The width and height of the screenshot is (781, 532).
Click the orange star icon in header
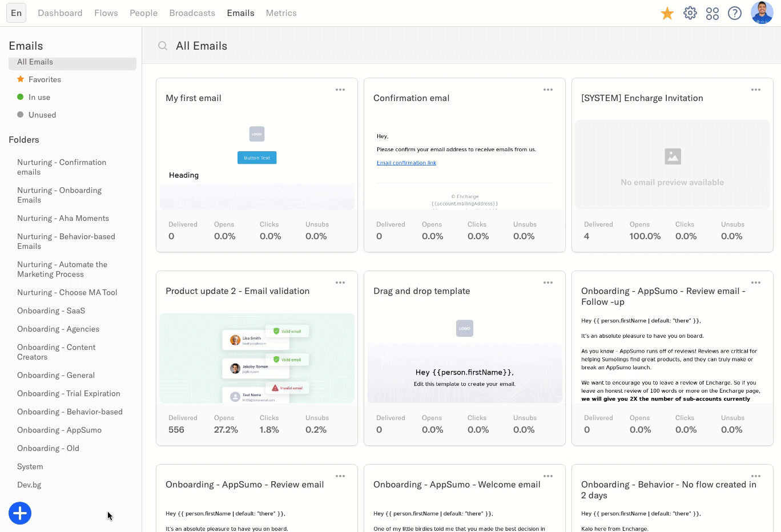click(x=667, y=13)
